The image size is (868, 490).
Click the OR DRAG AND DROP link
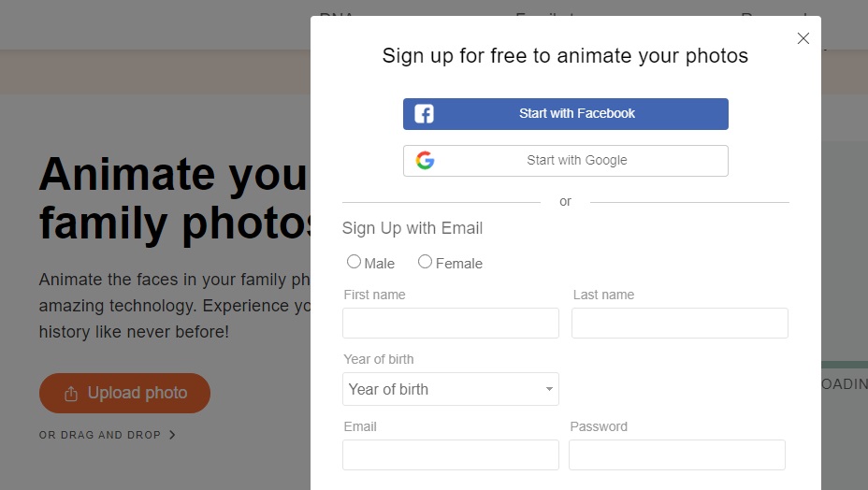click(100, 435)
